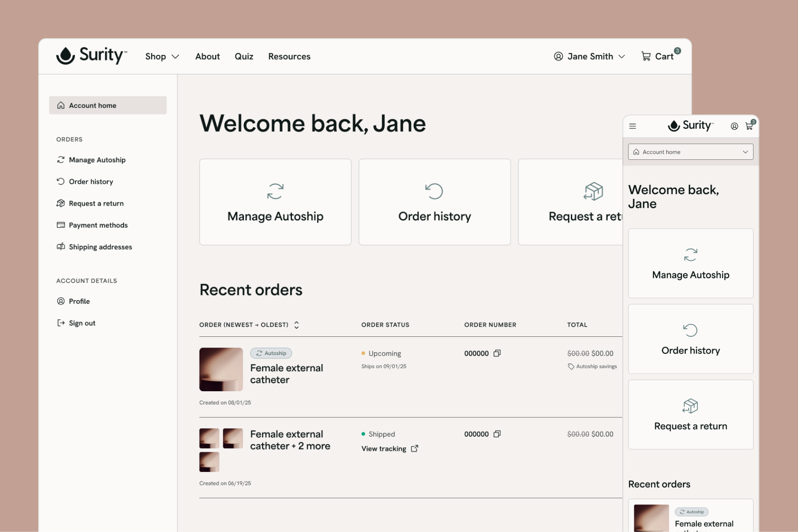The width and height of the screenshot is (798, 532).
Task: Click the account icon in mobile header
Action: 734,126
